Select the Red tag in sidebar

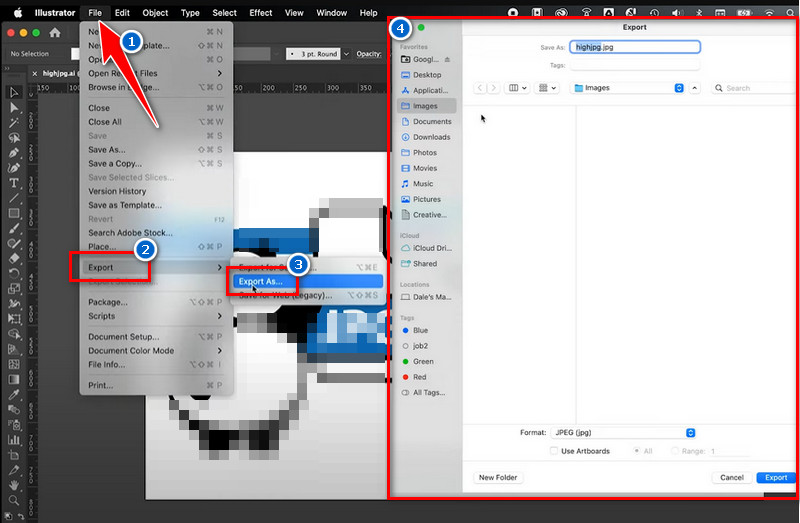[426, 377]
